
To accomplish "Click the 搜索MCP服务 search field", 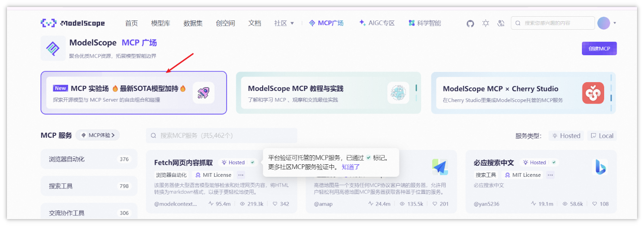I will click(221, 136).
